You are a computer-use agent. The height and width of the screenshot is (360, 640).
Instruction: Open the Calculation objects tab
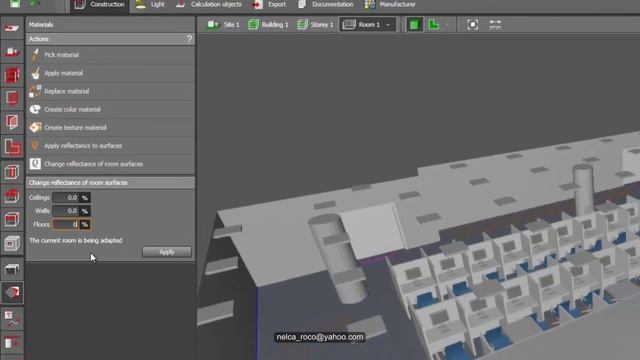[209, 5]
